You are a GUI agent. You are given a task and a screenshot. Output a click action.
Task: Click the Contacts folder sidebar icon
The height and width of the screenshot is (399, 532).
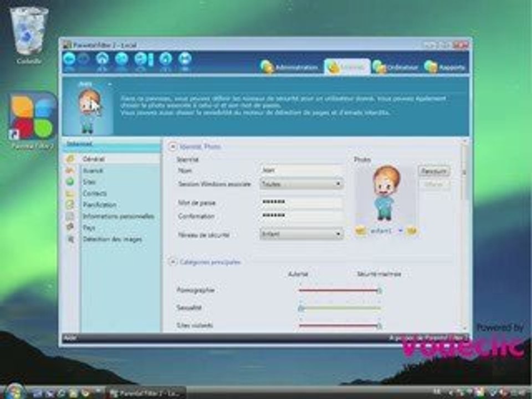(70, 193)
